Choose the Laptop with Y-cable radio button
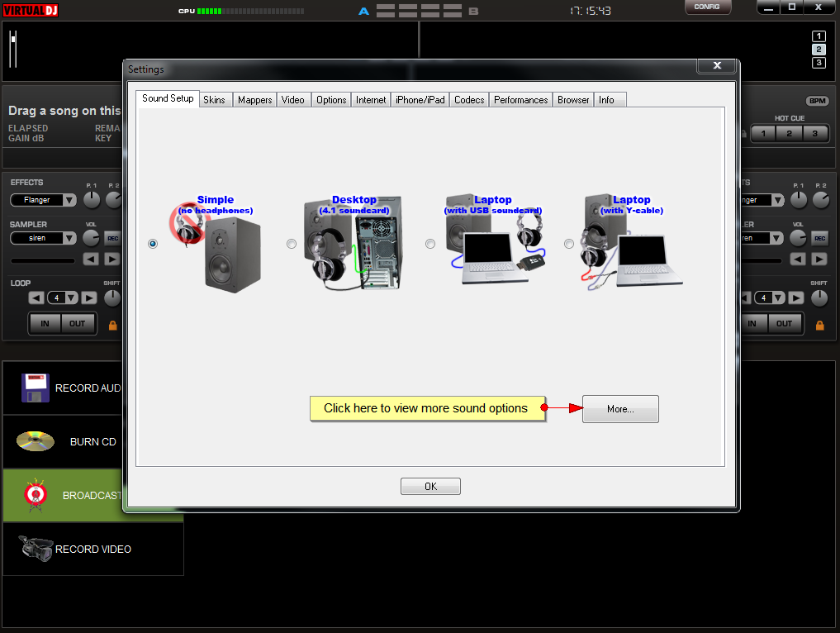Image resolution: width=840 pixels, height=633 pixels. click(x=568, y=244)
